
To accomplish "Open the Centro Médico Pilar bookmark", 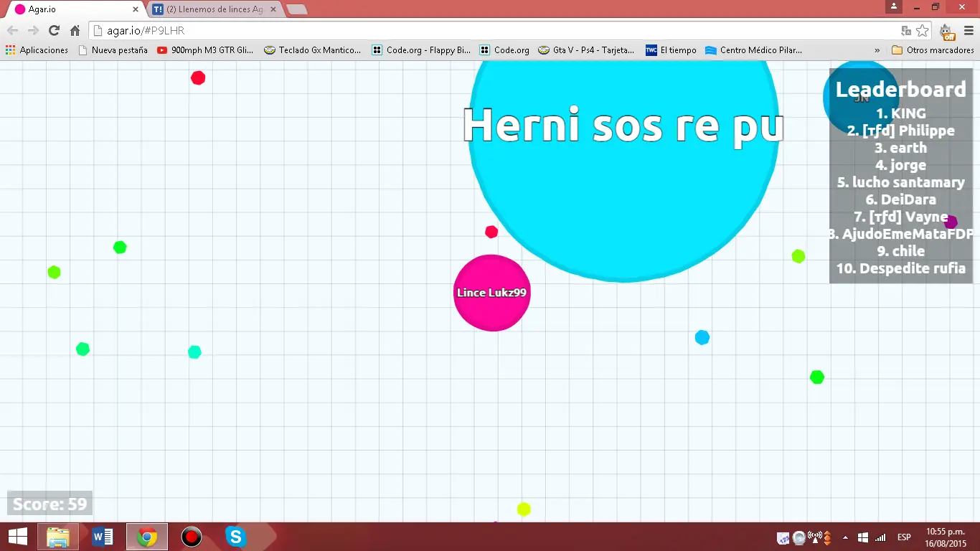I will 754,50.
